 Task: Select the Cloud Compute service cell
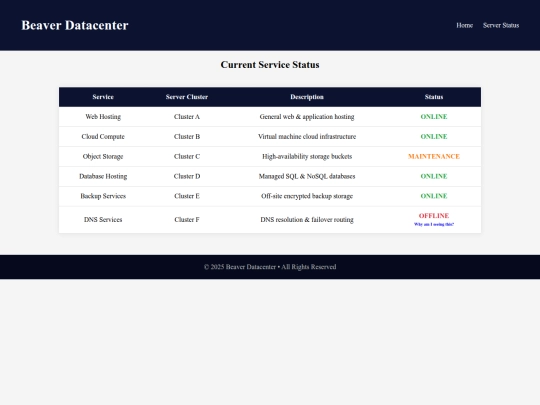[x=103, y=136]
